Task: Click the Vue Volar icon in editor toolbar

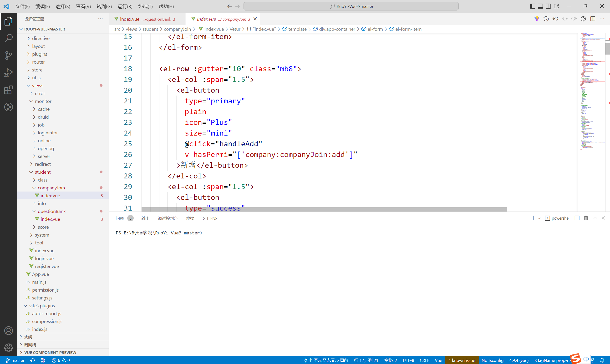Action: pyautogui.click(x=537, y=19)
